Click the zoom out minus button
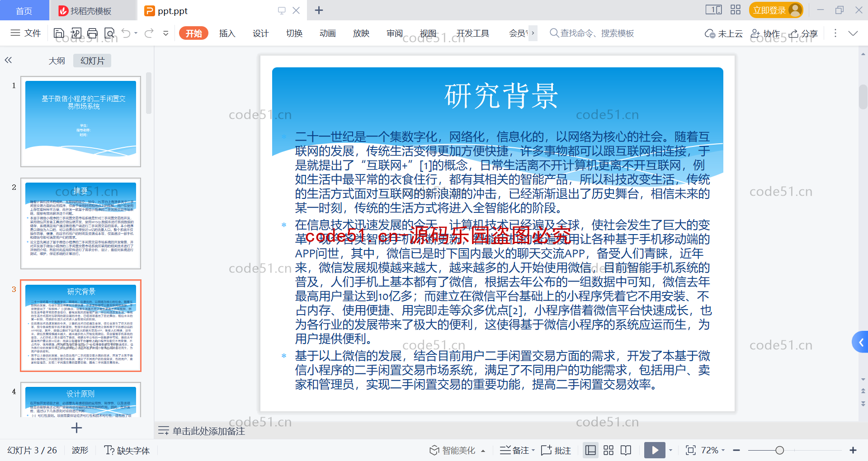This screenshot has width=868, height=461. 736,450
